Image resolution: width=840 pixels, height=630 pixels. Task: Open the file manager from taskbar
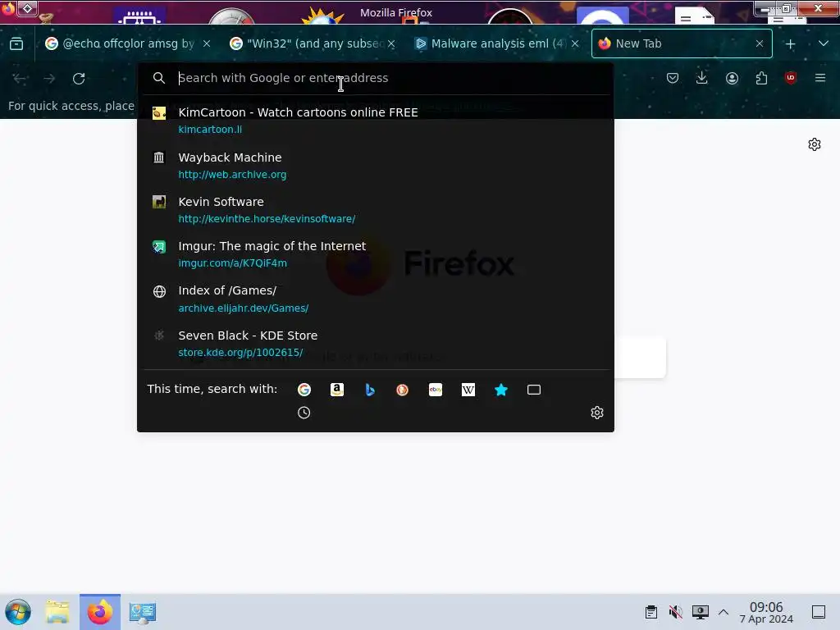tap(57, 612)
